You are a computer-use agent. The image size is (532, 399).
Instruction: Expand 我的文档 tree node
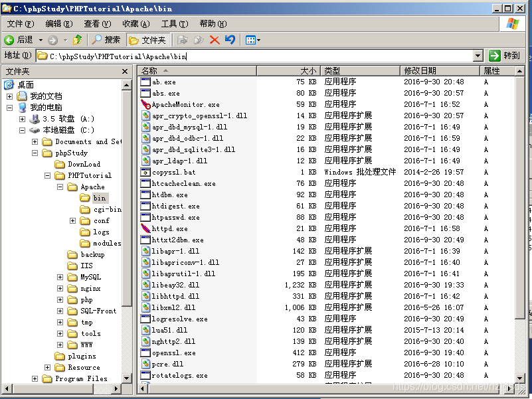(9, 96)
